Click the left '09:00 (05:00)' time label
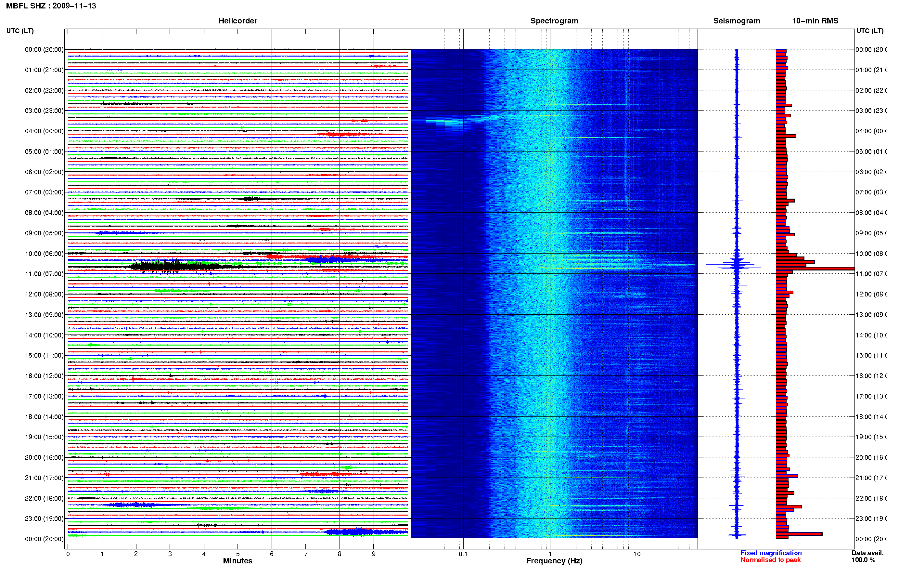The image size is (924, 578). [x=44, y=233]
